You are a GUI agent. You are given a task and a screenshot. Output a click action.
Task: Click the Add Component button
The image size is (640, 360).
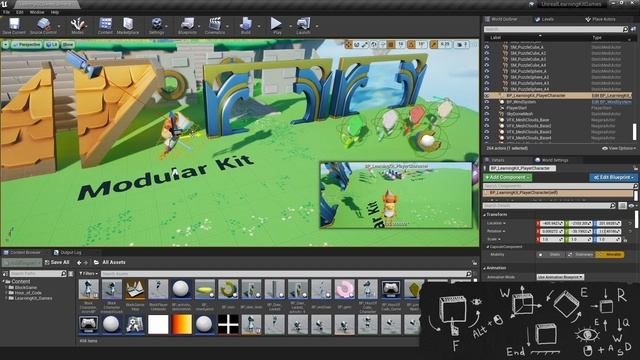(508, 178)
